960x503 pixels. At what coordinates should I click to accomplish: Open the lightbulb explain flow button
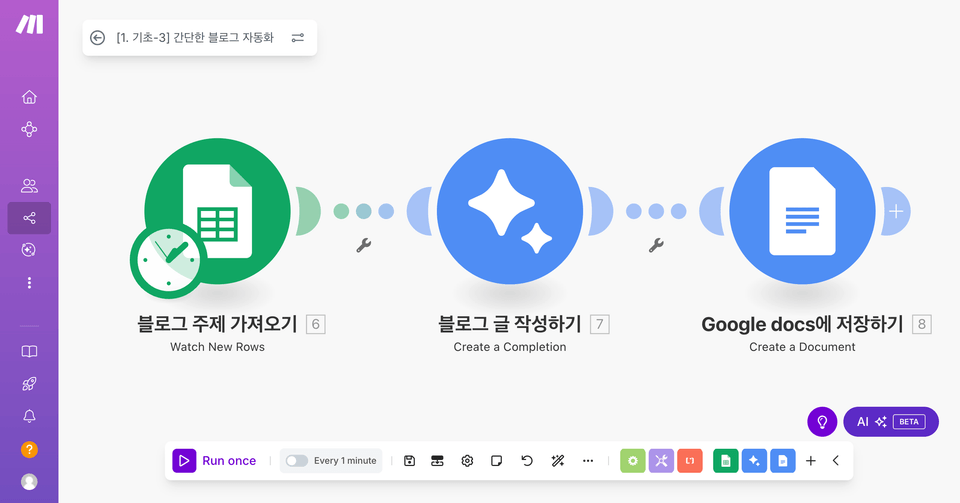click(x=822, y=422)
